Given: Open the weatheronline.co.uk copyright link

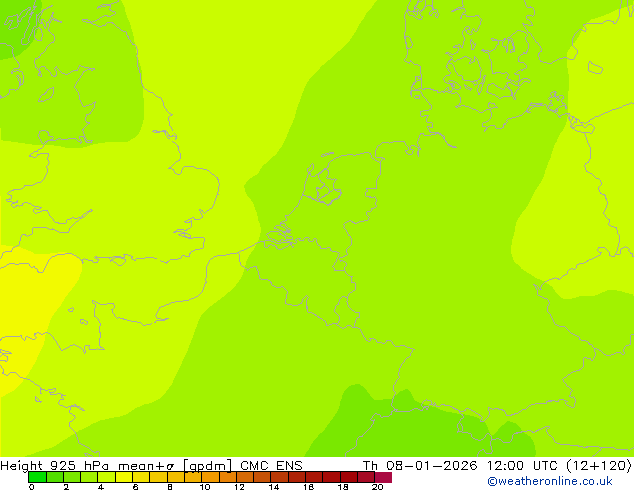Looking at the screenshot, I should 550,481.
